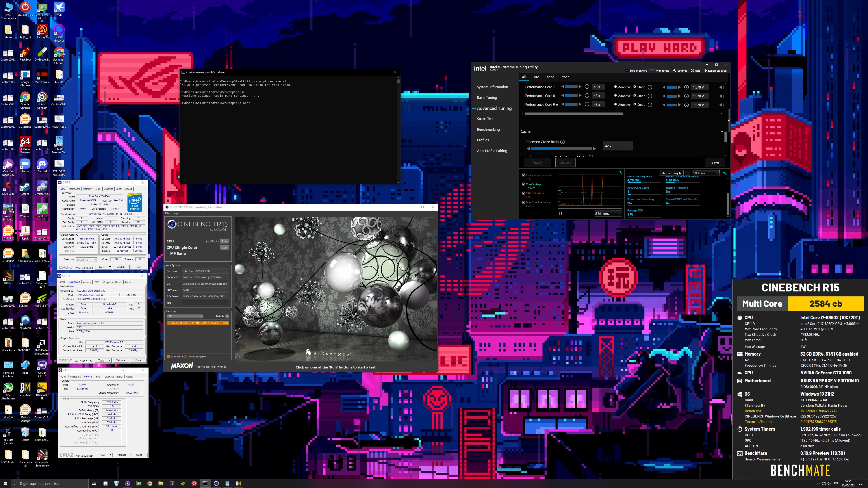
Task: Adjust Performance Core 9 voltage slider
Action: pos(672,105)
